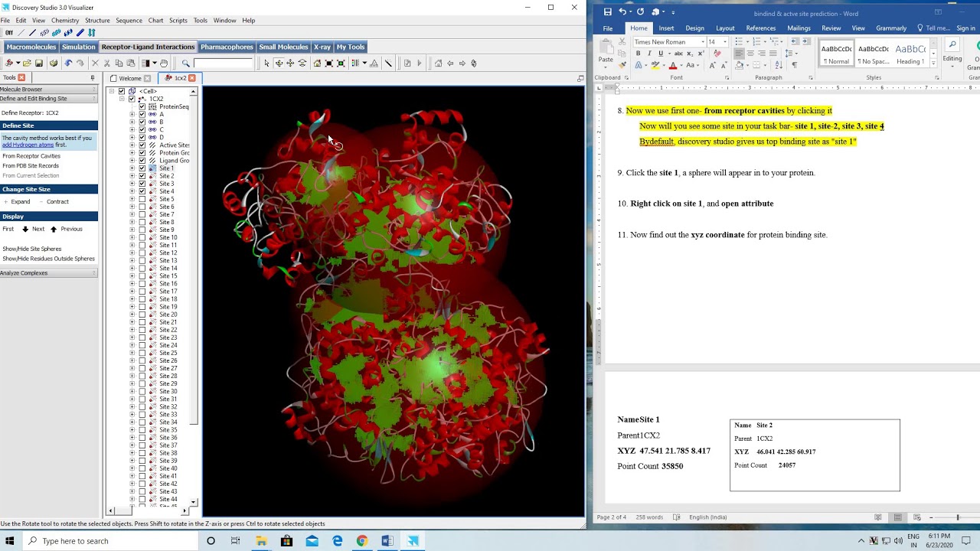Click the Clear Formatting eraser icon in Word
The width and height of the screenshot is (980, 551).
(717, 54)
